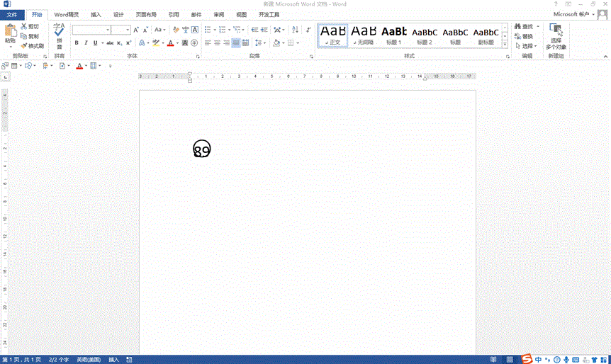611x364 pixels.
Task: Switch to the 插入 ribbon tab
Action: pyautogui.click(x=96, y=14)
